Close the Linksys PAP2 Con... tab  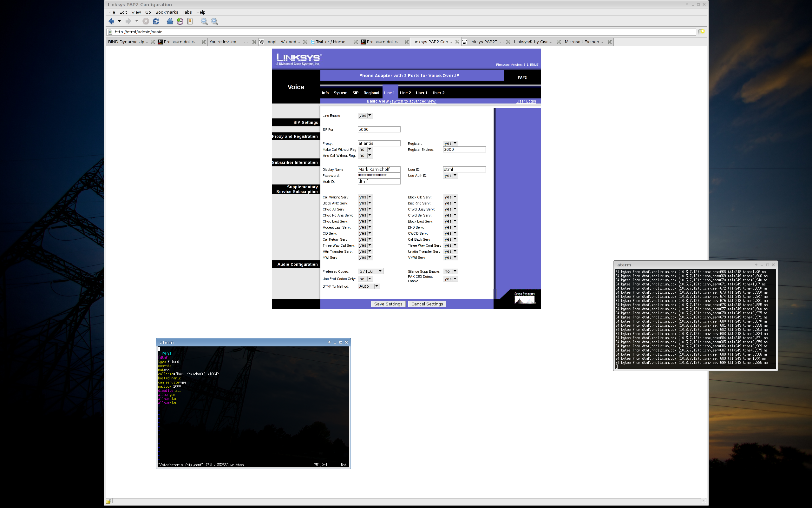pyautogui.click(x=457, y=42)
